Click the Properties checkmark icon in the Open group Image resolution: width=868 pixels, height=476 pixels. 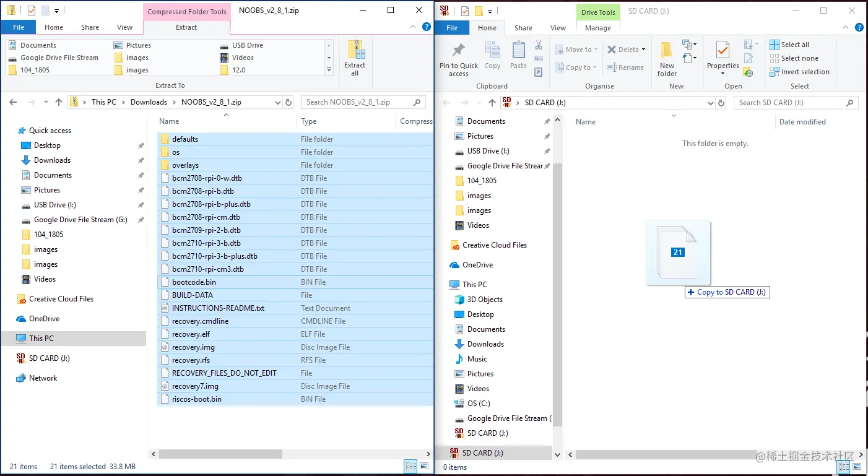pos(723,51)
